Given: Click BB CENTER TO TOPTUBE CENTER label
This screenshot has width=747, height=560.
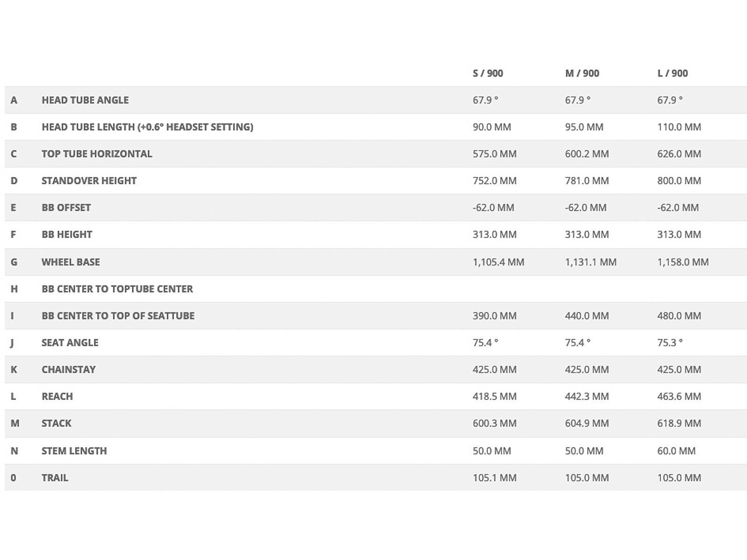Looking at the screenshot, I should (x=117, y=289).
